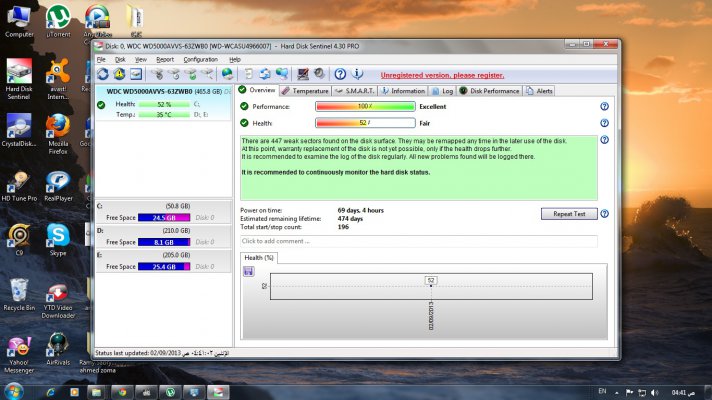Click the EN language indicator in the taskbar
This screenshot has width=712, height=400.
point(602,391)
